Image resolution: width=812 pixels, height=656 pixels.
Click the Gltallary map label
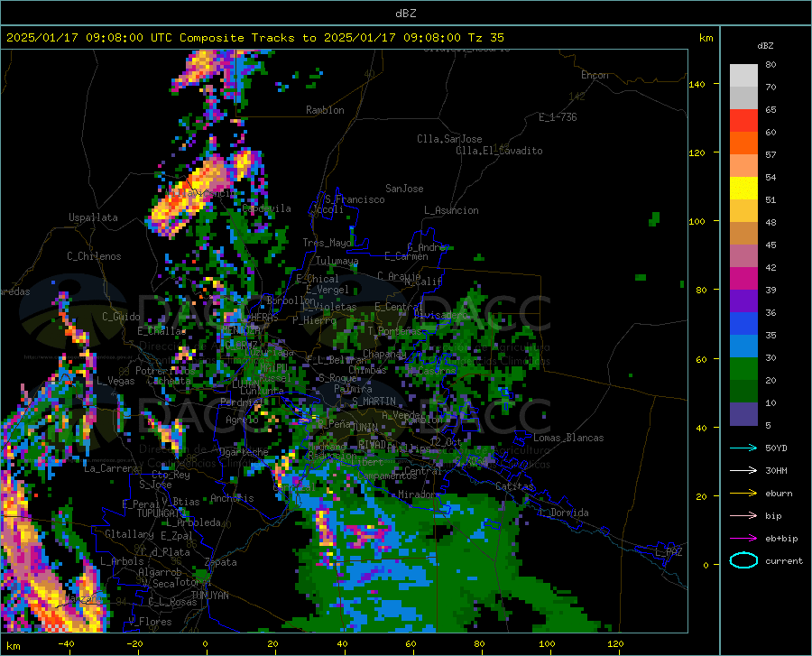click(x=129, y=534)
